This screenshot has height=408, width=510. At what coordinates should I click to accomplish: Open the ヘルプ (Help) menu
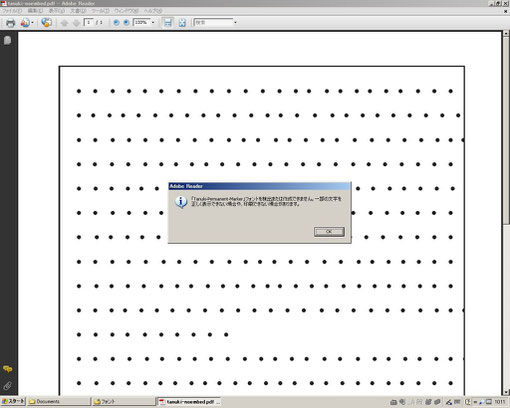tap(153, 11)
